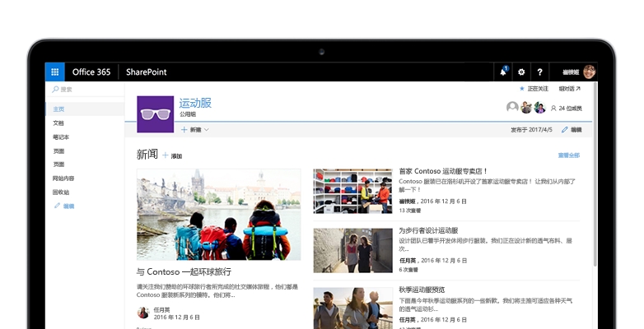The width and height of the screenshot is (644, 329).
Task: Open the 运动服 site title link
Action: 195,103
